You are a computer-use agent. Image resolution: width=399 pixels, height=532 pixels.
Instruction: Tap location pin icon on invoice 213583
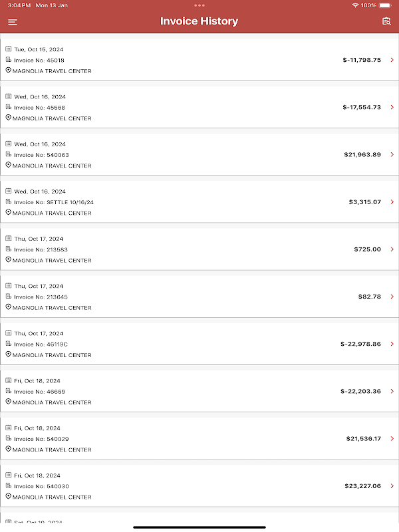9,260
